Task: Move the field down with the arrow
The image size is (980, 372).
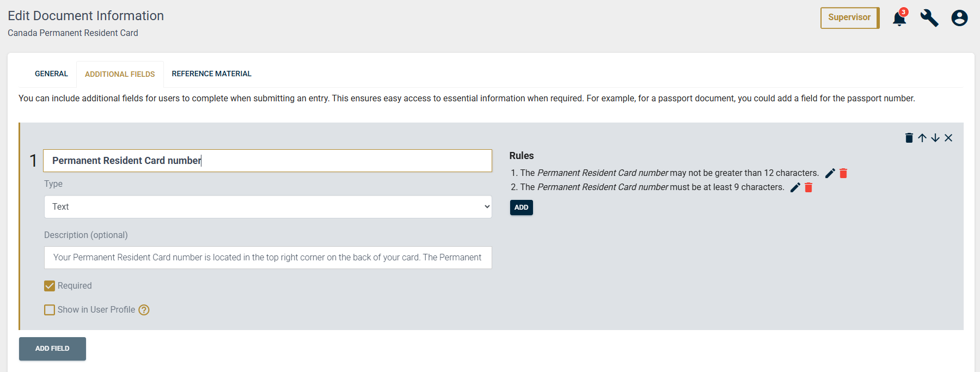Action: [x=935, y=138]
